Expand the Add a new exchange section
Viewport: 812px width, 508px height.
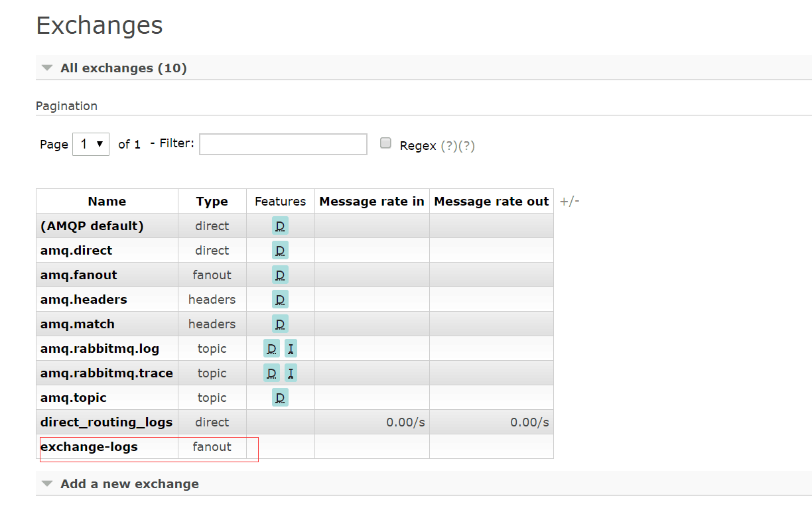tap(129, 484)
